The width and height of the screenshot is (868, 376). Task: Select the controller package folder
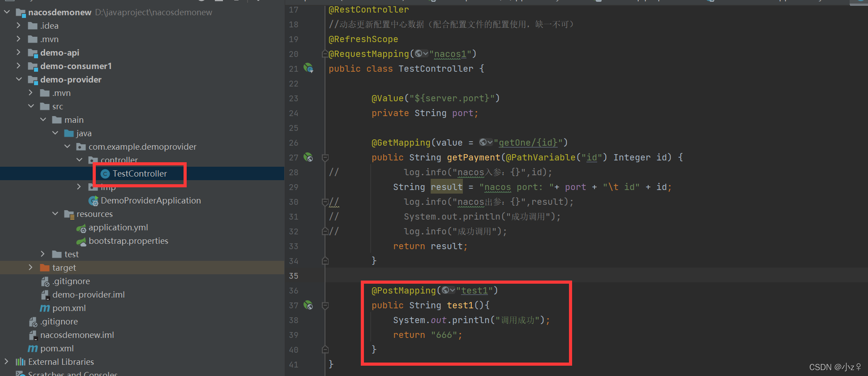point(119,160)
